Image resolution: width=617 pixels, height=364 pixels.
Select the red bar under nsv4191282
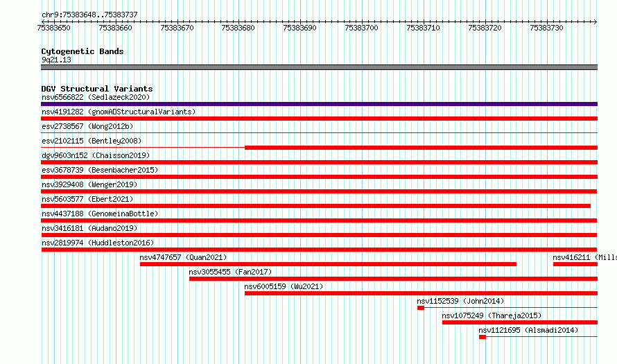pyautogui.click(x=319, y=119)
